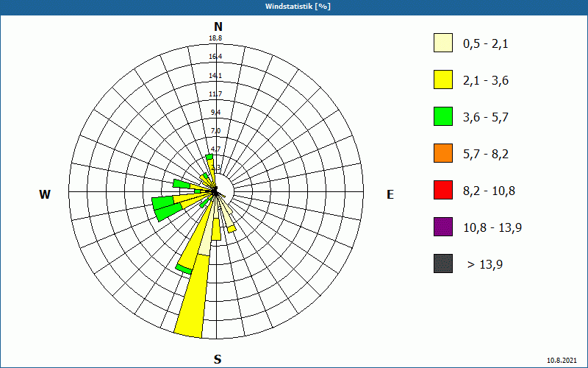Click the W compass label
Image resolution: width=588 pixels, height=368 pixels.
pos(45,194)
